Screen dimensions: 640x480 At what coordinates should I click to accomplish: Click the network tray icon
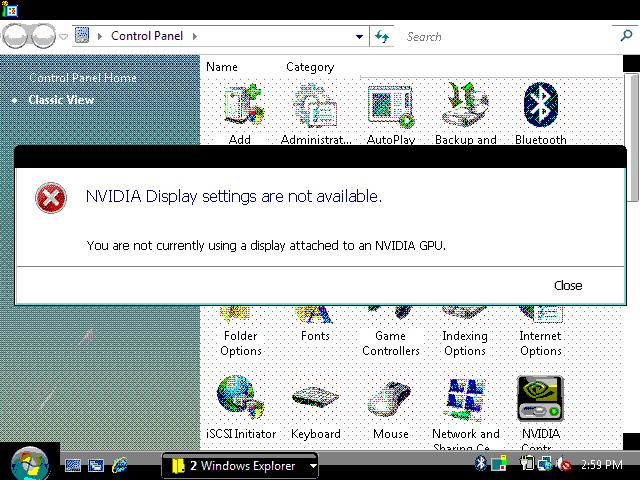[x=544, y=463]
